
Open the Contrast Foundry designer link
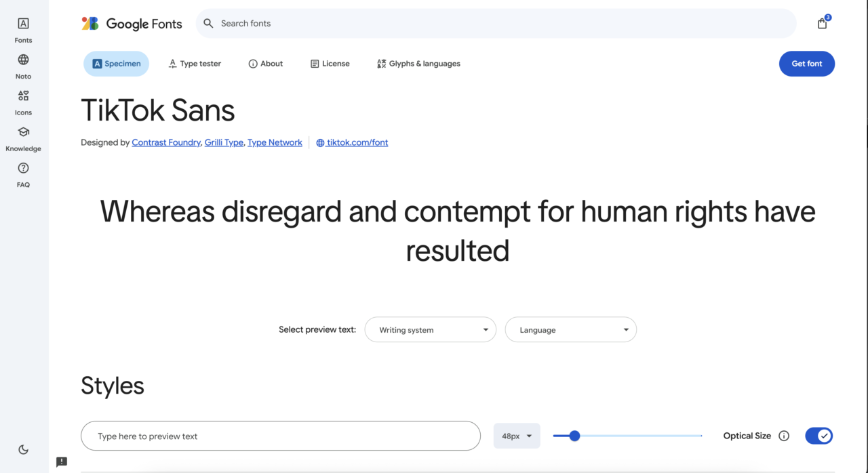pyautogui.click(x=166, y=142)
